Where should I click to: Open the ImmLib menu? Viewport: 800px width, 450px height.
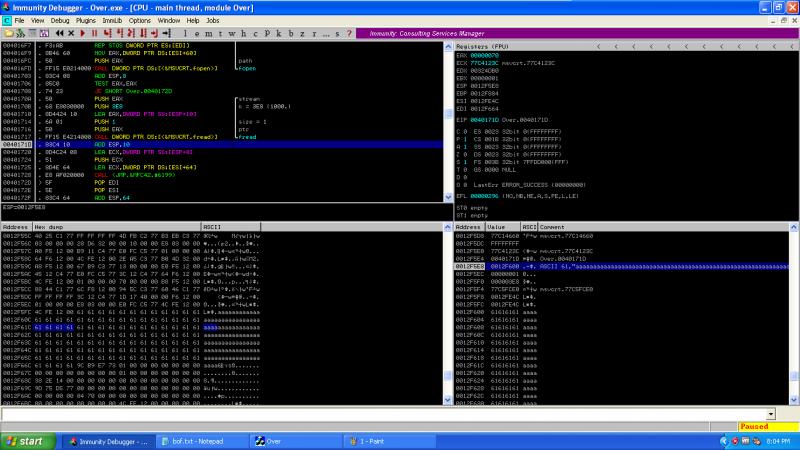(112, 21)
